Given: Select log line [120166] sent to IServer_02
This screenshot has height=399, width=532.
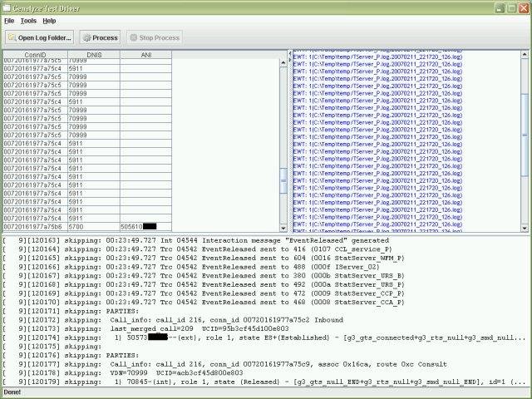Looking at the screenshot, I should 191,267.
